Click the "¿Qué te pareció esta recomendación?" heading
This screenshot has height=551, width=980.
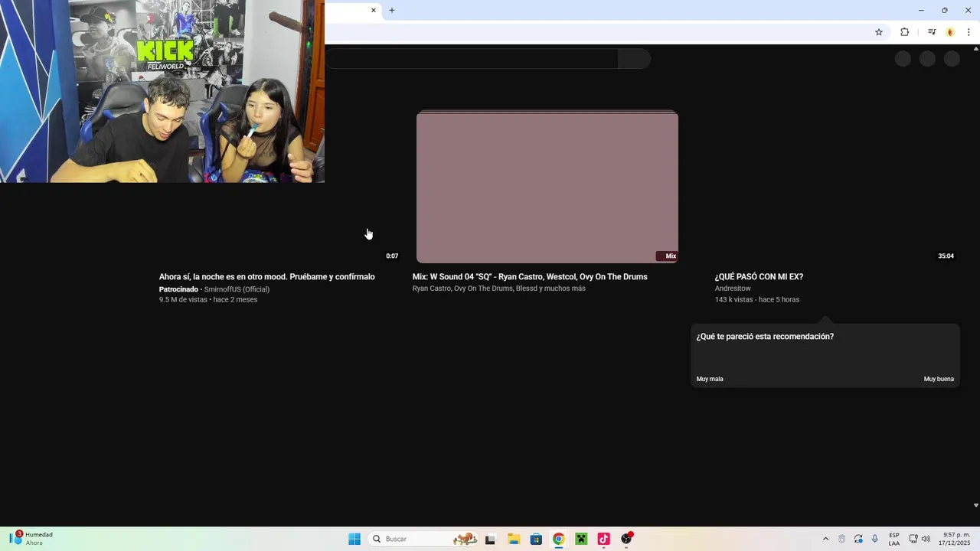(765, 337)
